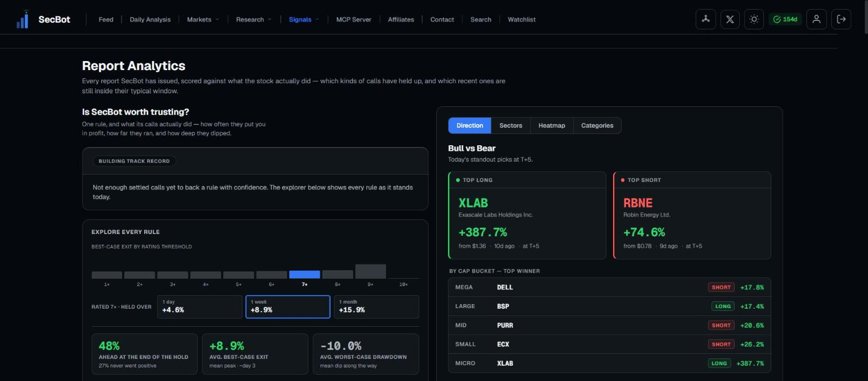Open the XLAB micro cap row
This screenshot has height=381, width=868.
coord(610,363)
